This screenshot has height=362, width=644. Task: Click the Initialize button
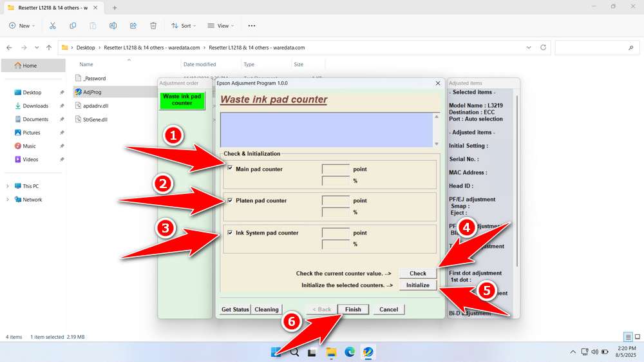tap(418, 285)
